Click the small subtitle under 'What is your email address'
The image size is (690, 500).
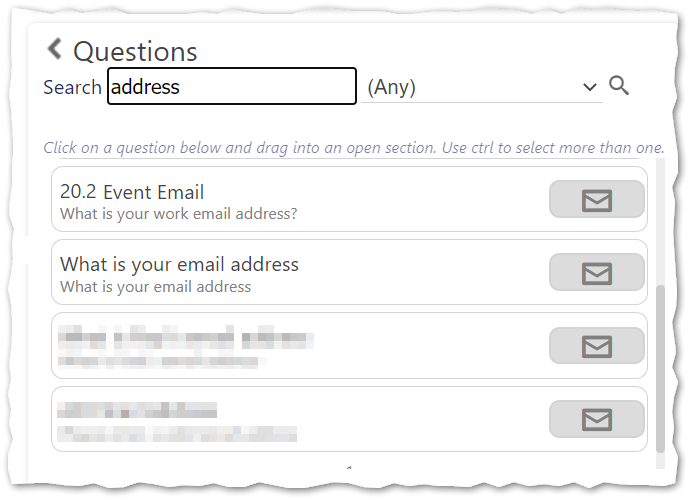click(x=155, y=287)
